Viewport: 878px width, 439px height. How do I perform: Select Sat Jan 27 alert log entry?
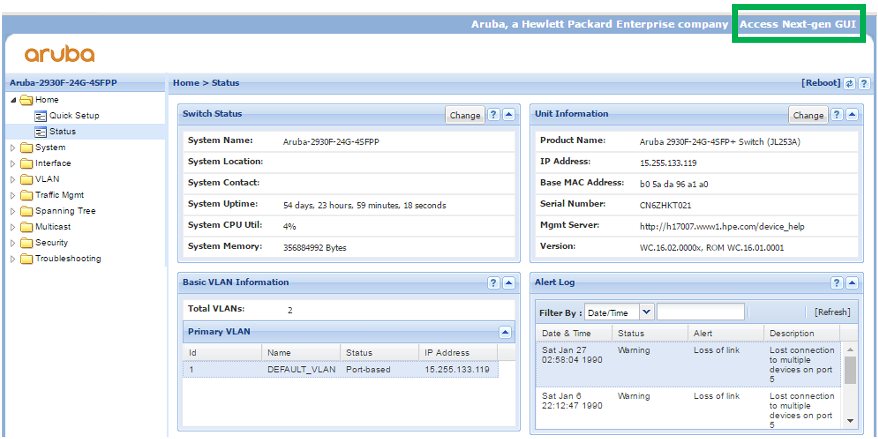click(x=688, y=365)
